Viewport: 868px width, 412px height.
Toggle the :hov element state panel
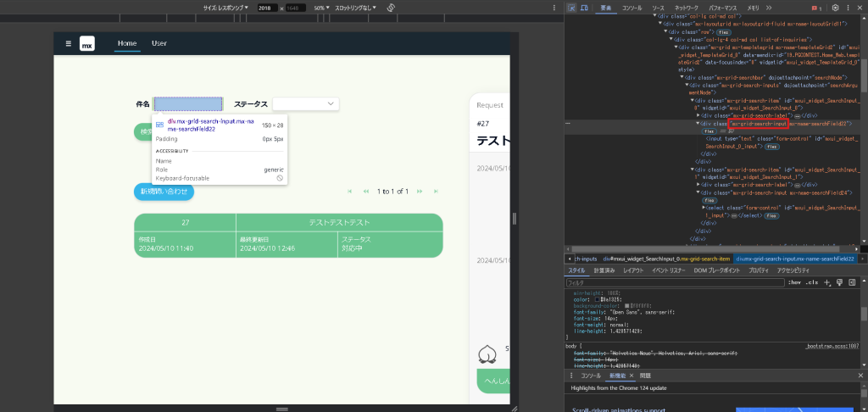(x=794, y=281)
